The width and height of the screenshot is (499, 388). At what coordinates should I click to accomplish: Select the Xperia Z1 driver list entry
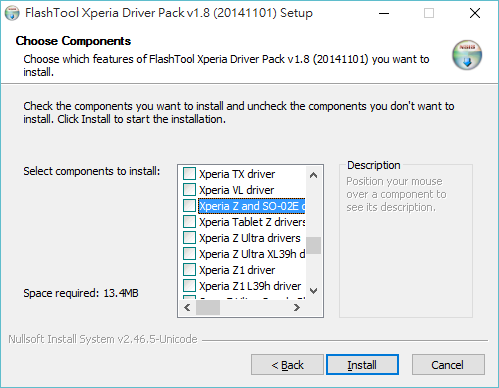click(237, 270)
